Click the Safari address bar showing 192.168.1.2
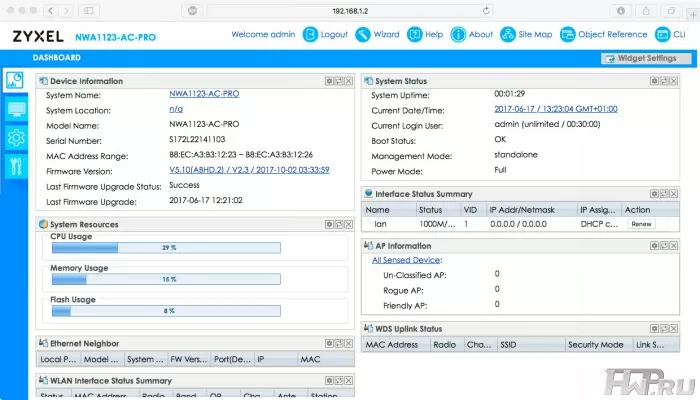The height and width of the screenshot is (400, 700). point(350,11)
